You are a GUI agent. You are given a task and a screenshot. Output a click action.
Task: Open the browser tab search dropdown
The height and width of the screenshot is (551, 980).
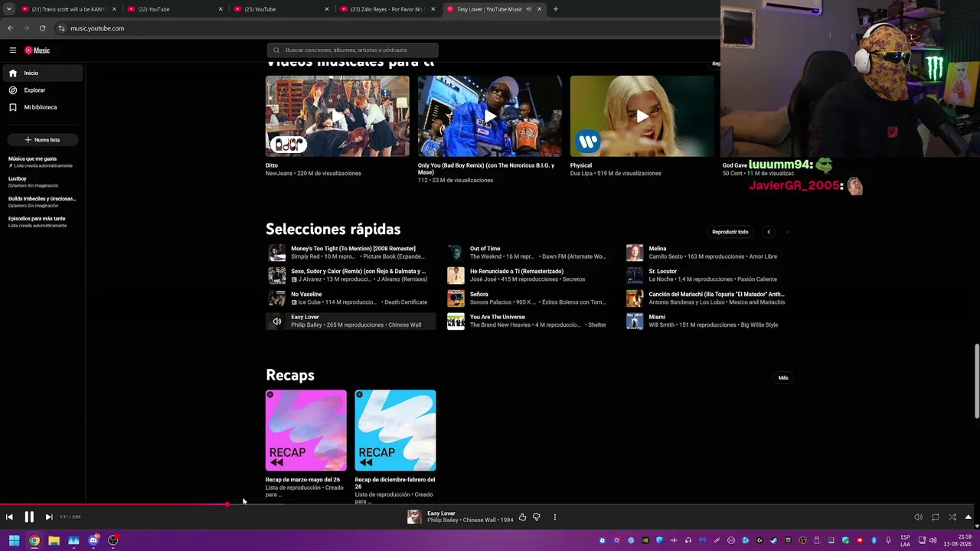pyautogui.click(x=9, y=9)
